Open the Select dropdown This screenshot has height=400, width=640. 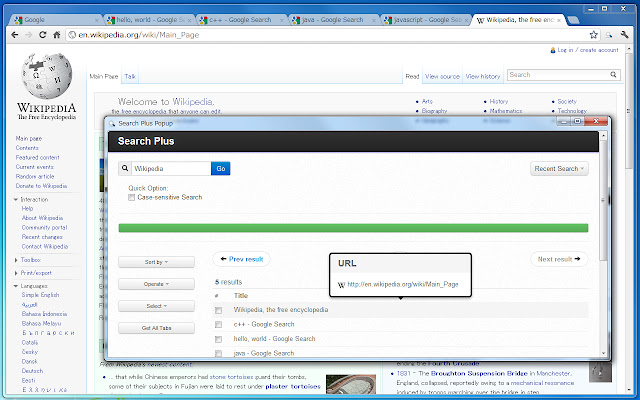coord(156,306)
